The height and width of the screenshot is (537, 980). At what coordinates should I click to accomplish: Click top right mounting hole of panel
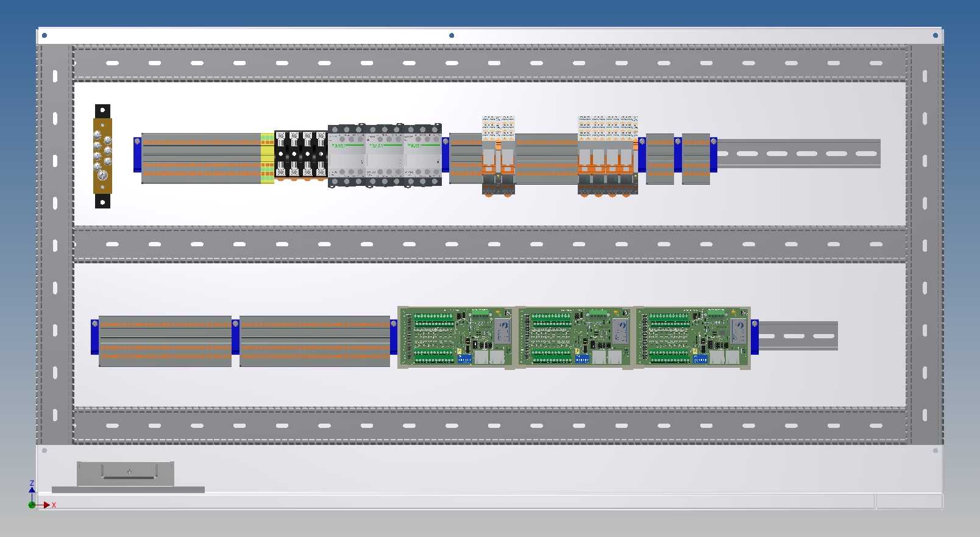[936, 35]
